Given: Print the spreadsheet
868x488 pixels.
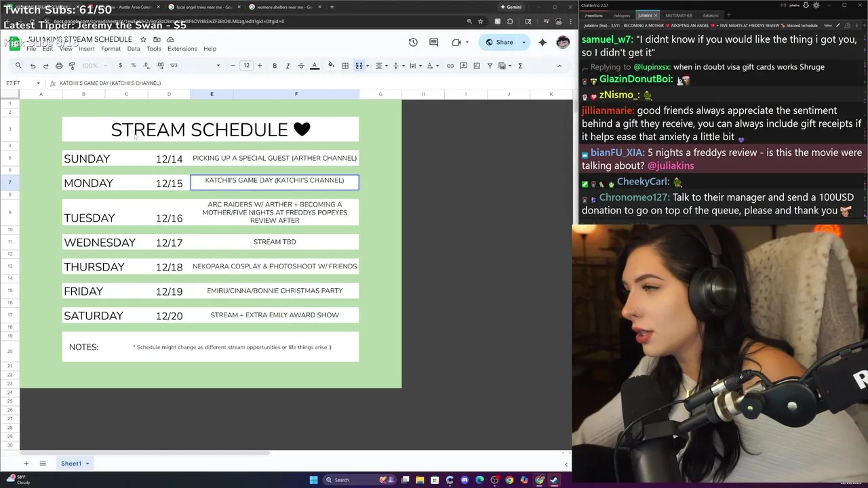Looking at the screenshot, I should tap(59, 66).
